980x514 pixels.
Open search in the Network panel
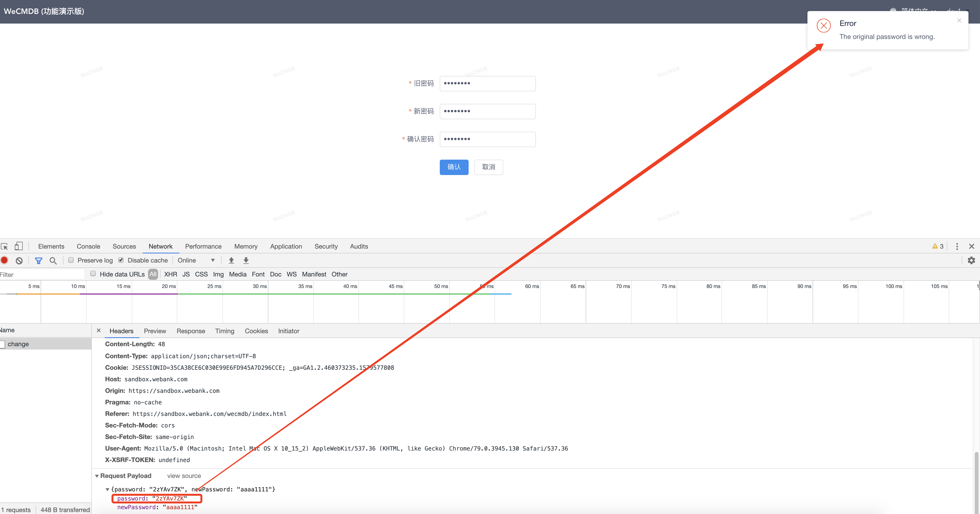53,260
